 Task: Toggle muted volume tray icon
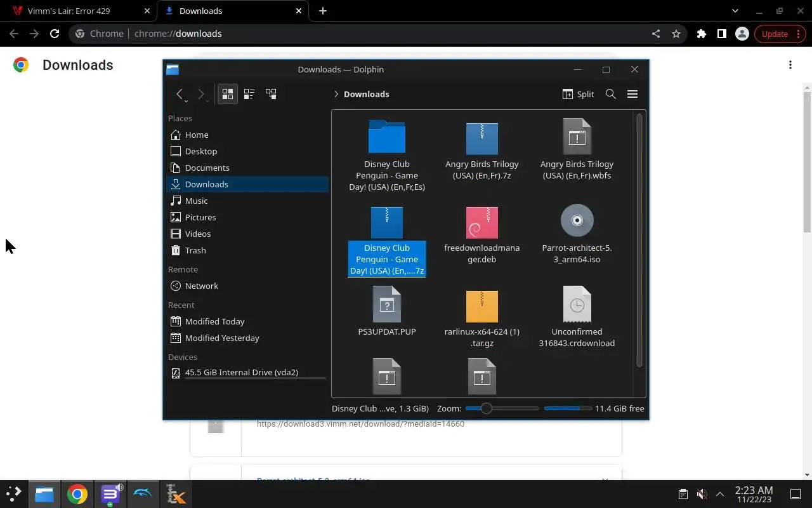[702, 494]
